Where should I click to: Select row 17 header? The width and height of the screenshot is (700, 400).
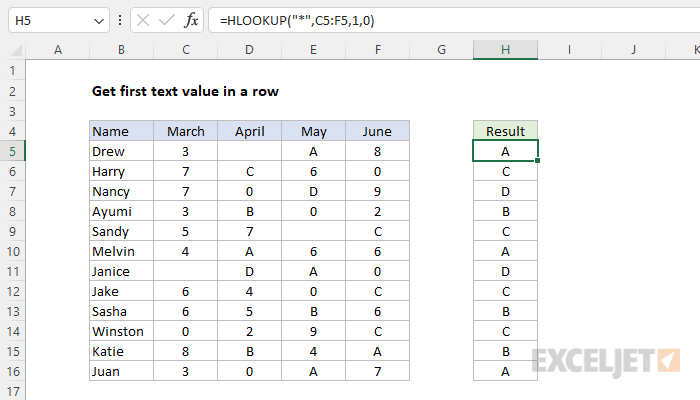point(12,391)
